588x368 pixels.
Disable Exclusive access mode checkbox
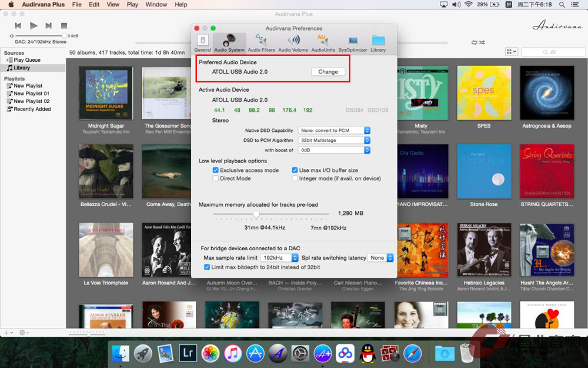(x=216, y=170)
